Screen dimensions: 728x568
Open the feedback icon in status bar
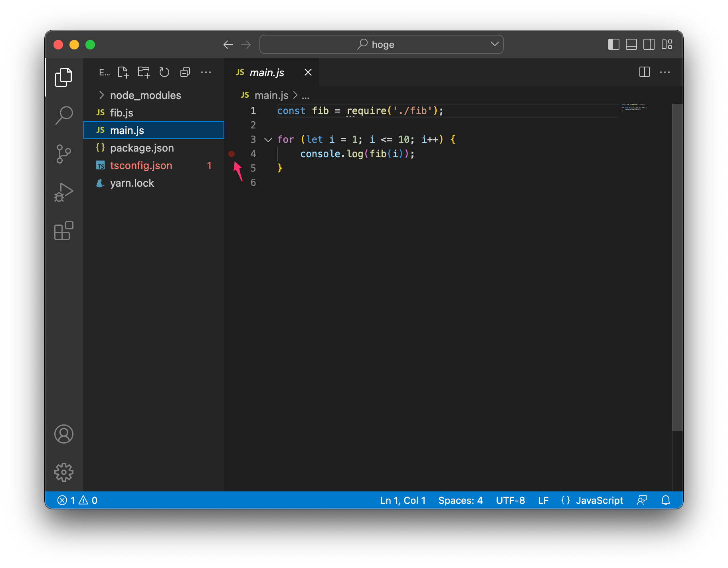point(642,500)
